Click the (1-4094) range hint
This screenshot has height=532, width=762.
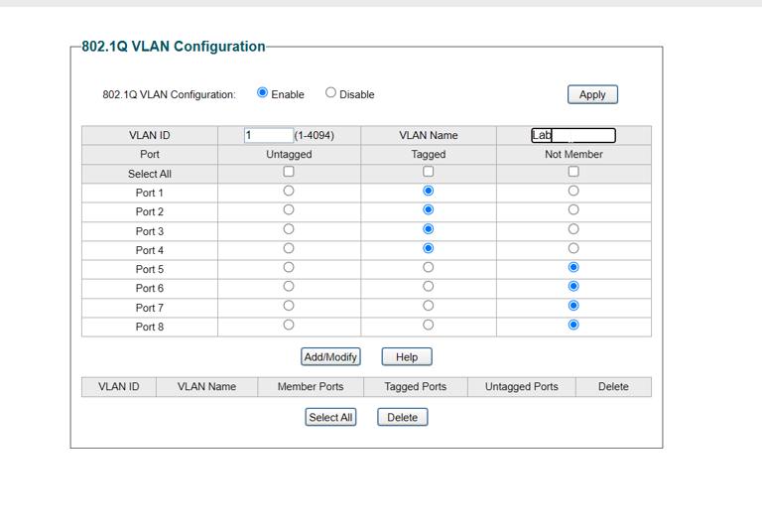(315, 135)
